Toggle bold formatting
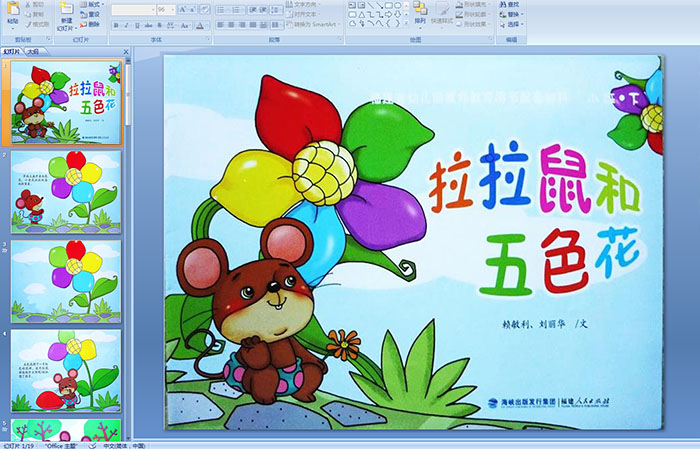Screen dimensions: 700x449 [116, 25]
